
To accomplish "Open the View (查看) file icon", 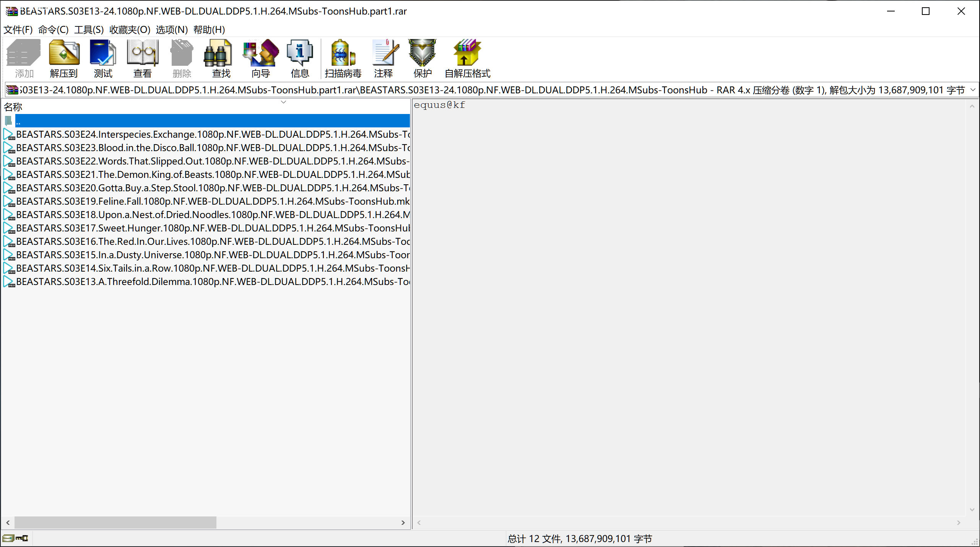I will 142,58.
